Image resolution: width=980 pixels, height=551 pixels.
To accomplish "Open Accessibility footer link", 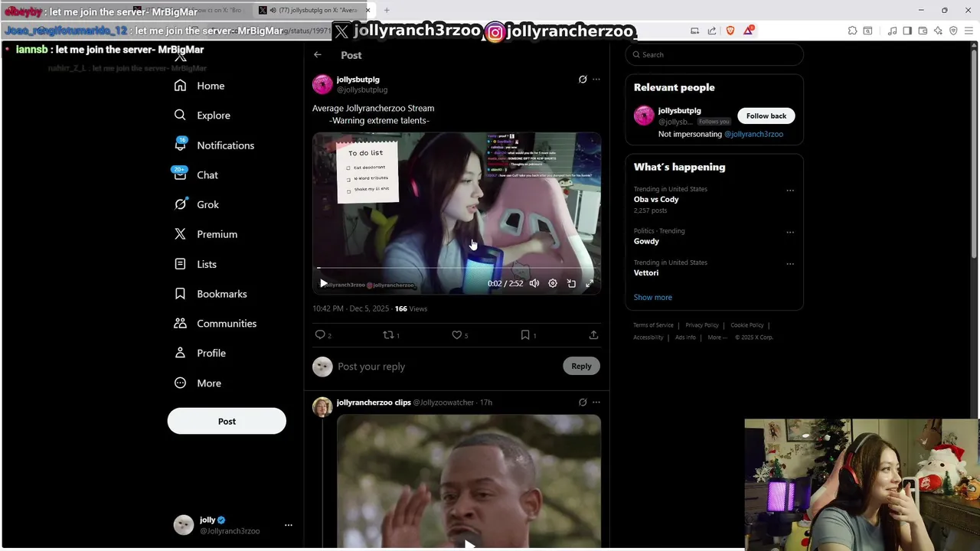I will [648, 337].
